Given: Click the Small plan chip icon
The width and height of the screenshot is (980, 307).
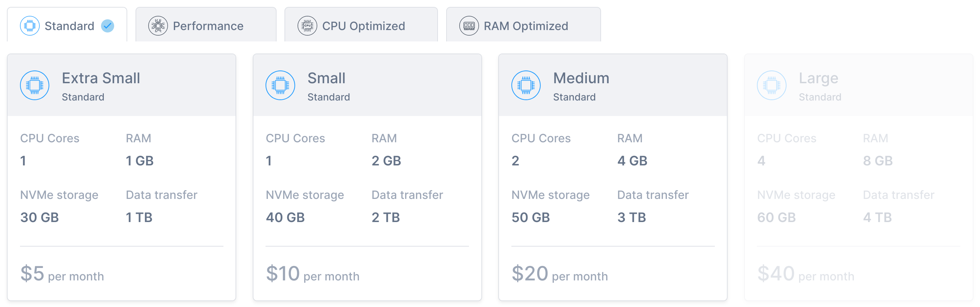Looking at the screenshot, I should (x=280, y=85).
